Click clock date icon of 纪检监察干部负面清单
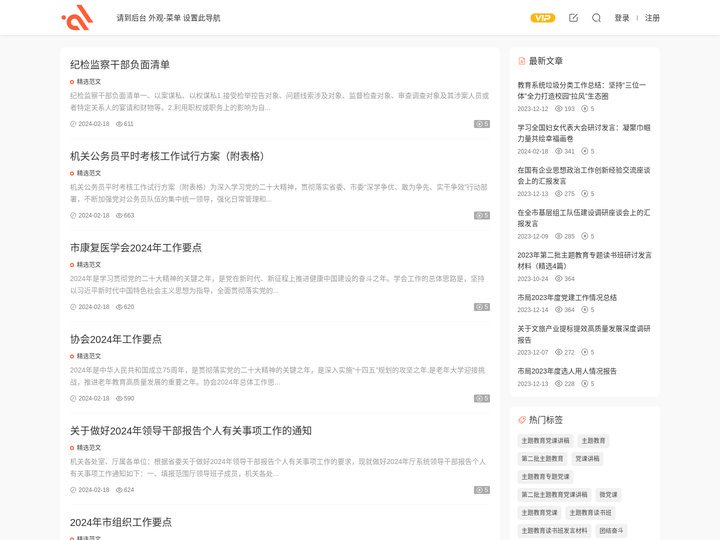Viewport: 720px width, 540px height. click(x=73, y=124)
